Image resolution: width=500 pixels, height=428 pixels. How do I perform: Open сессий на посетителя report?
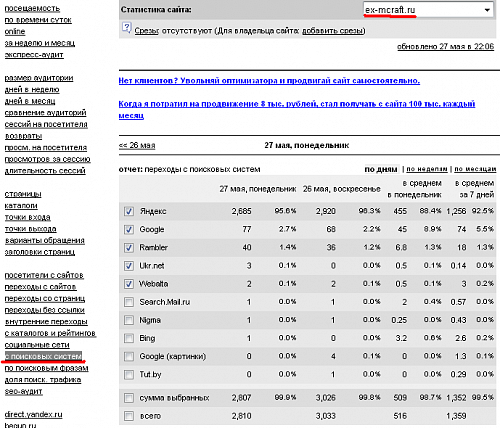coord(46,125)
